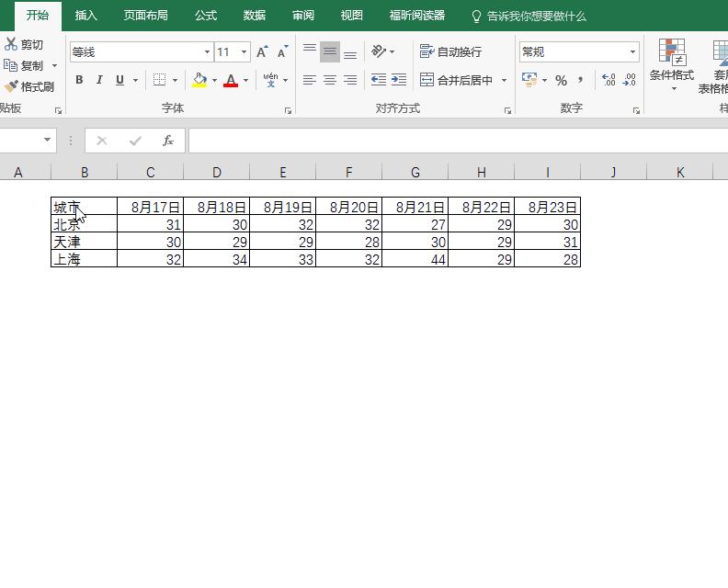Click the text orientation icon

point(379,51)
